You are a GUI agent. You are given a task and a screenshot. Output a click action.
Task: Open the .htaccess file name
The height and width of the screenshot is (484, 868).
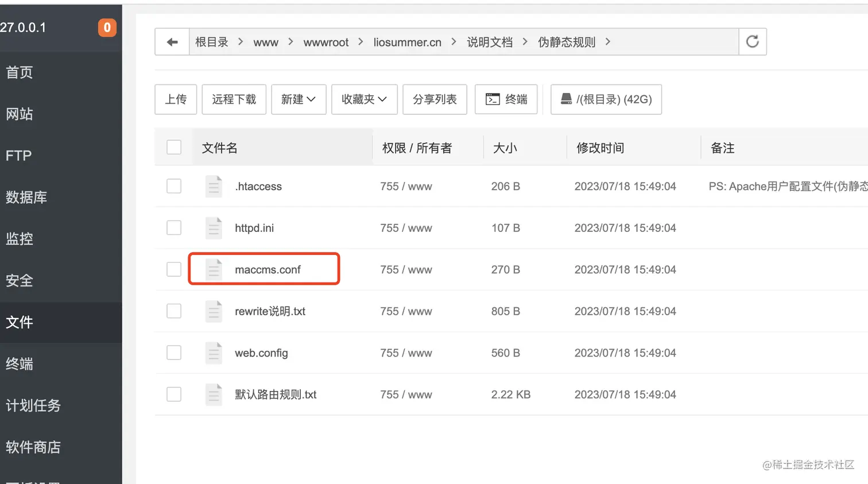[258, 187]
